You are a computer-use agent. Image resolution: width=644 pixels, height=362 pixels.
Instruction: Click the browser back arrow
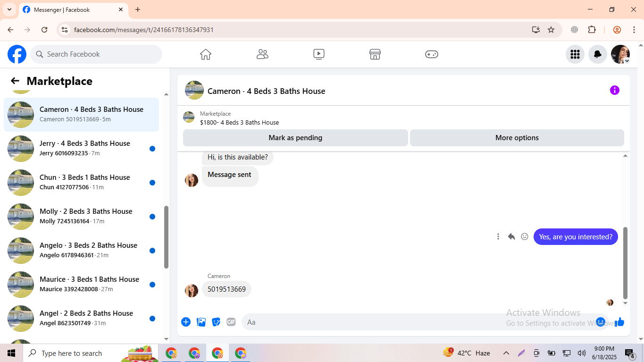(x=10, y=30)
